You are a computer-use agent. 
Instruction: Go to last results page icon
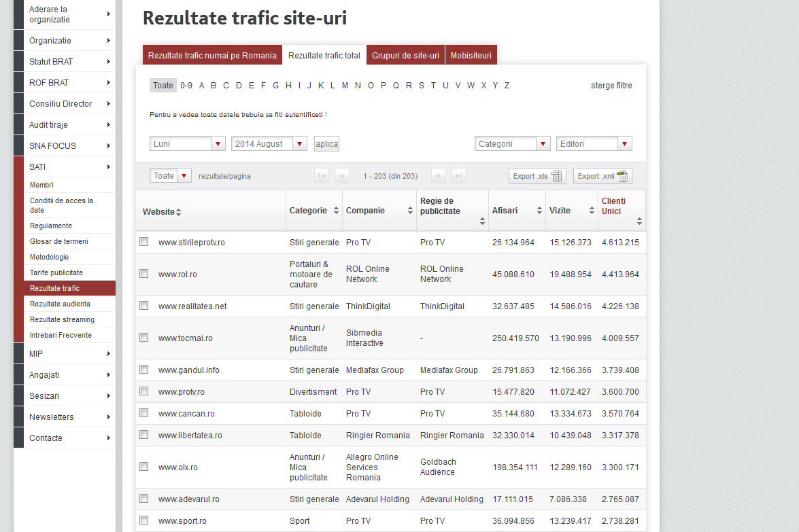459,176
